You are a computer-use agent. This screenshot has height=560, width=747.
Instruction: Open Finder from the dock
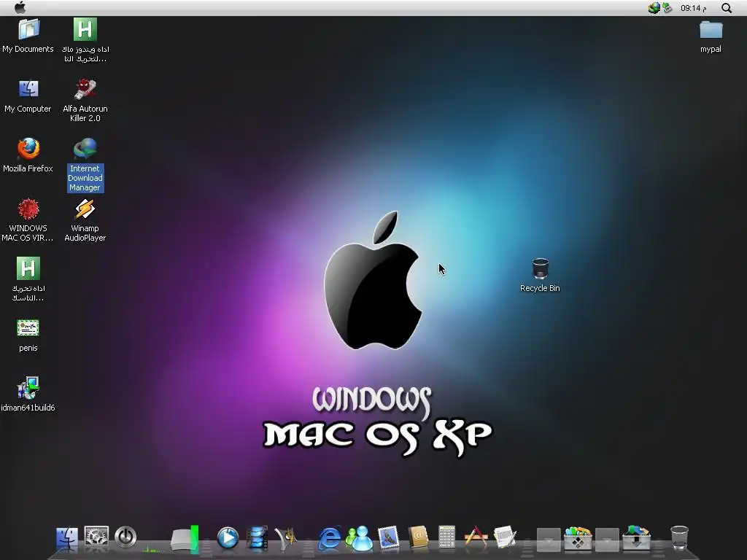(x=66, y=539)
